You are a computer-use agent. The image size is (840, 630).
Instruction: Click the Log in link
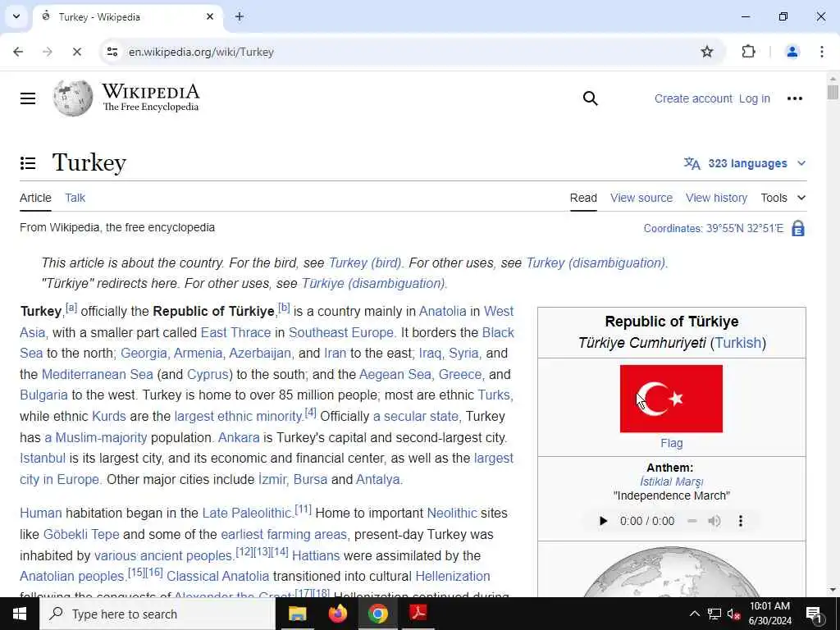[755, 98]
